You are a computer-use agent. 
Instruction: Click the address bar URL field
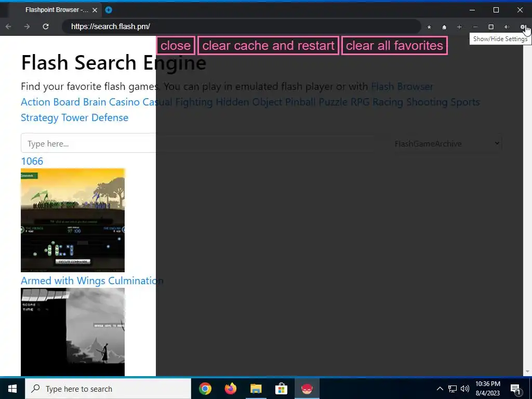[241, 26]
